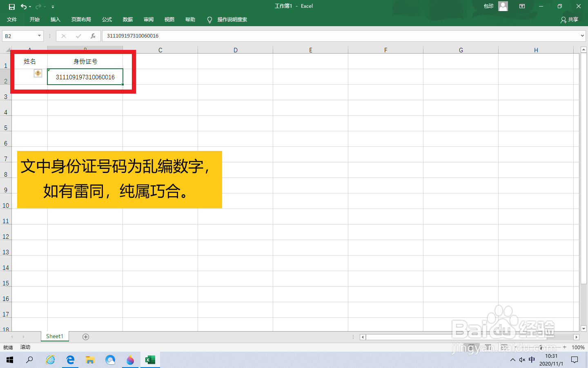Image resolution: width=588 pixels, height=368 pixels.
Task: Click the Undo arrow icon
Action: pyautogui.click(x=23, y=7)
